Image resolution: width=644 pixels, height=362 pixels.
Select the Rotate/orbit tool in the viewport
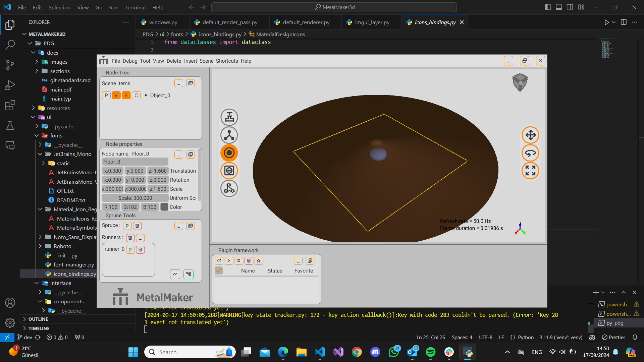[530, 153]
